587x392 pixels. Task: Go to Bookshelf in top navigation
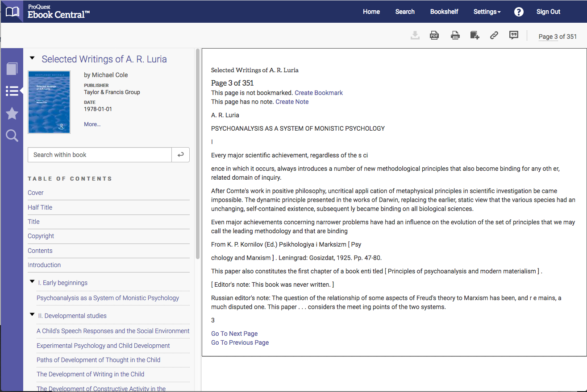pyautogui.click(x=444, y=12)
